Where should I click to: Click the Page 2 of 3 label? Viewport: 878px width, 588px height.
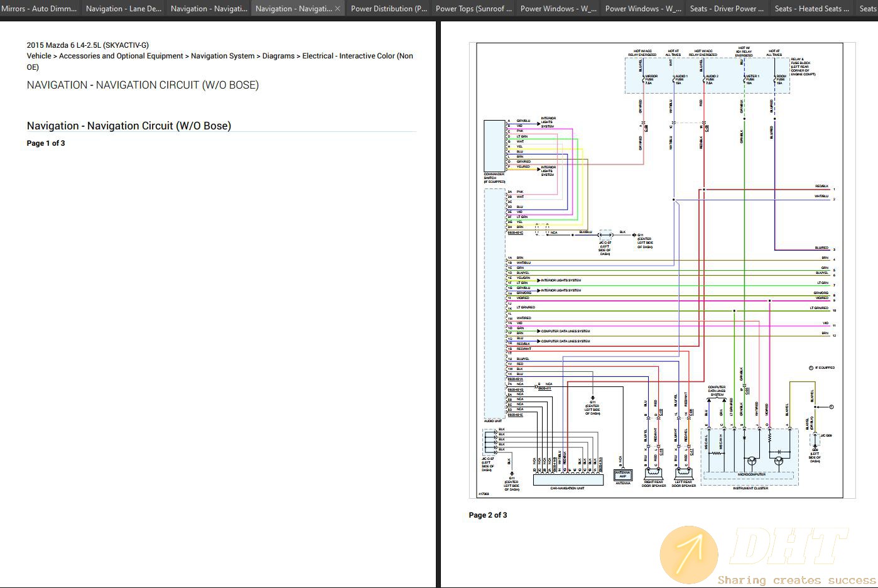[488, 515]
